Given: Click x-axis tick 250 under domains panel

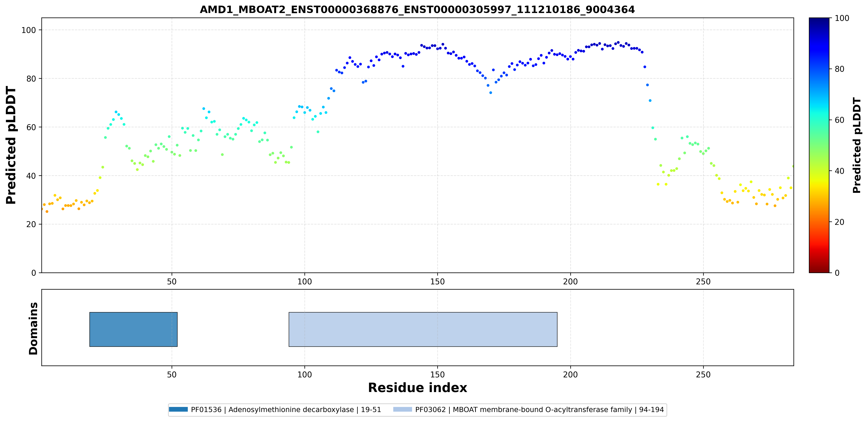Looking at the screenshot, I should pos(703,374).
